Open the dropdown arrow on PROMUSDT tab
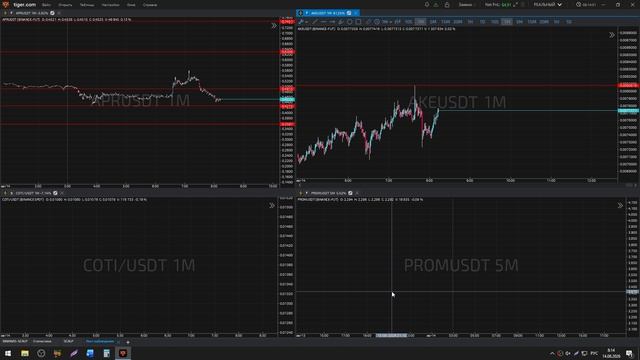 pos(307,193)
